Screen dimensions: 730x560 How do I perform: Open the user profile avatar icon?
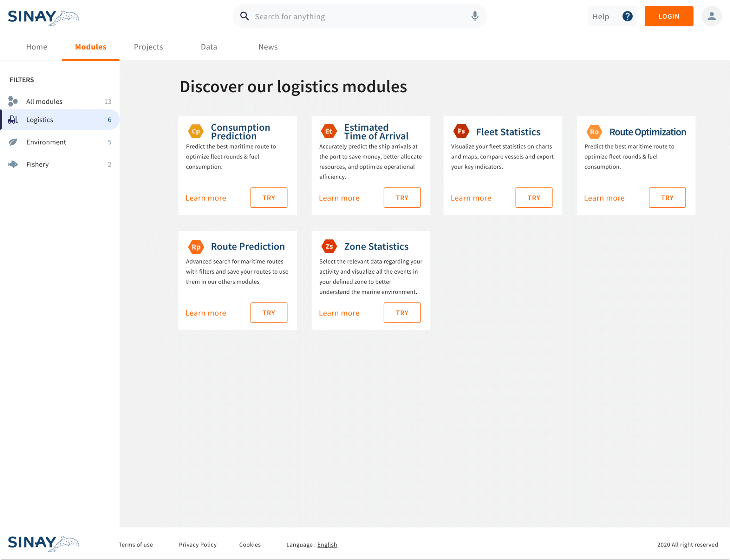pyautogui.click(x=711, y=16)
